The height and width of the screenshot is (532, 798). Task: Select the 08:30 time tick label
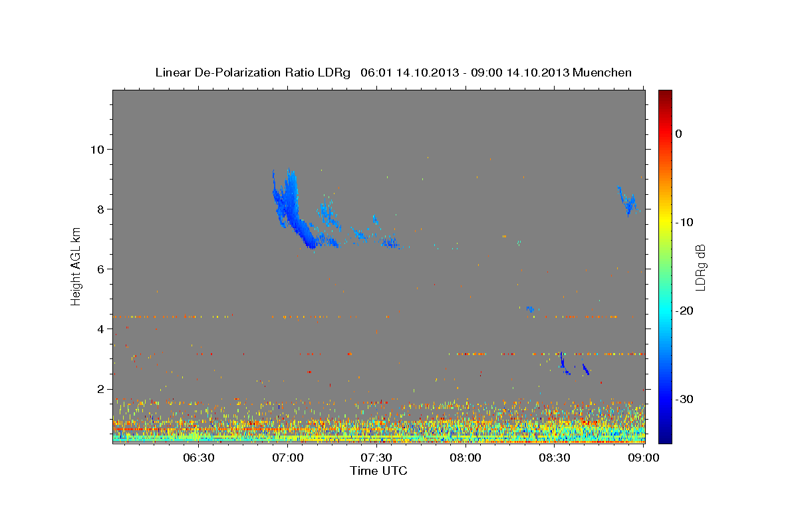click(x=555, y=458)
